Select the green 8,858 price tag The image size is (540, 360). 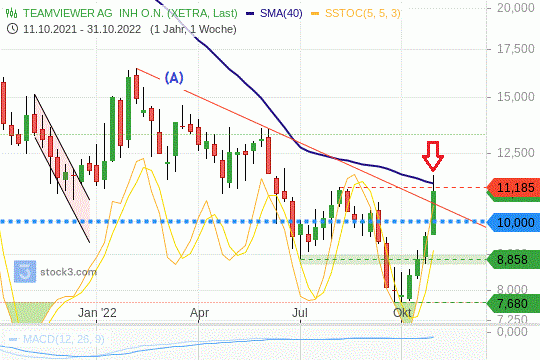point(514,259)
